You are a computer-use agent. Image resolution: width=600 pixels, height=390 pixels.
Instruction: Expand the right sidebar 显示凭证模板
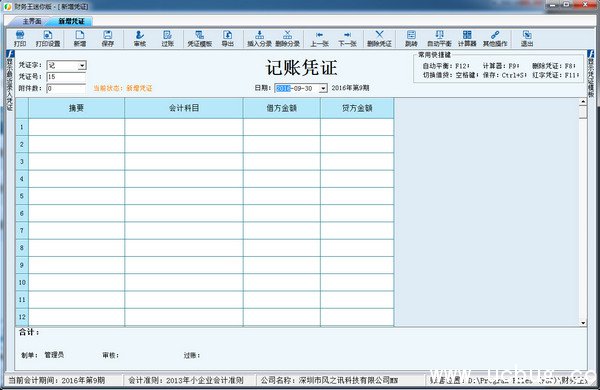[x=591, y=74]
